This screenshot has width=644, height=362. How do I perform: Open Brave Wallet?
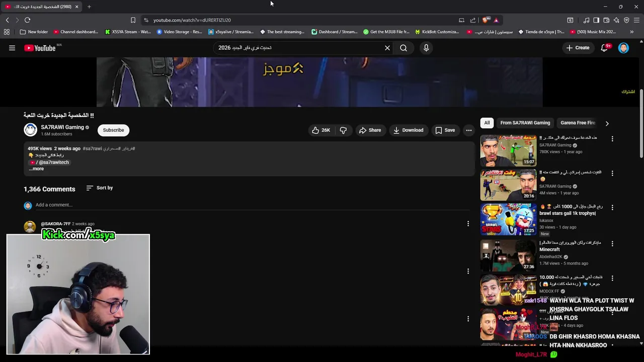point(606,20)
